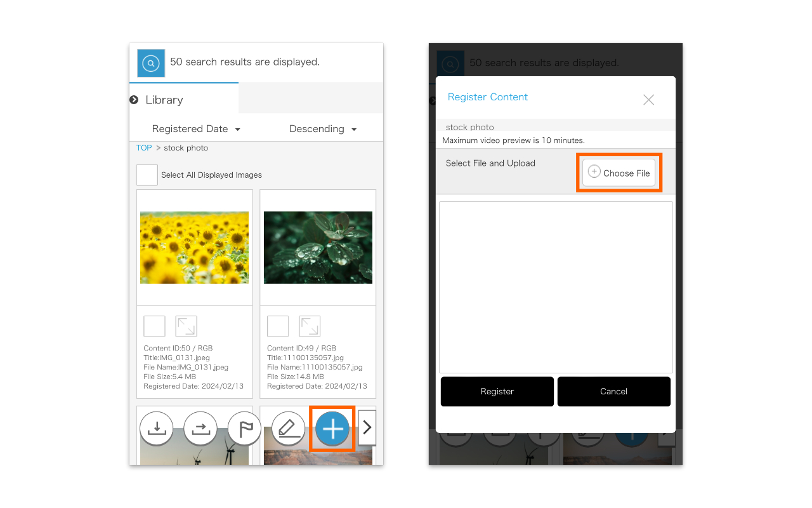Open the search magnifier icon in the left screen
The width and height of the screenshot is (812, 508).
[151, 63]
